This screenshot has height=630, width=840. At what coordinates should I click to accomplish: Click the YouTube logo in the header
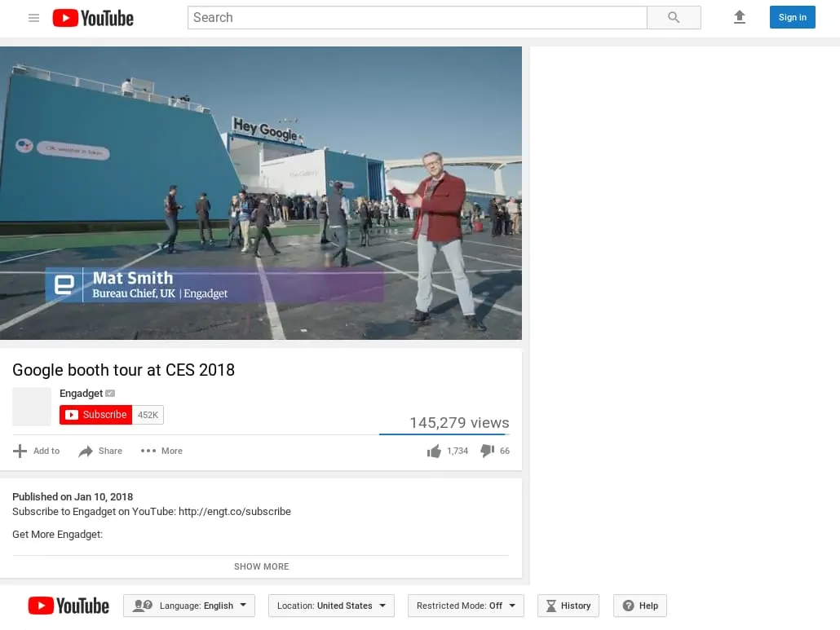coord(93,18)
